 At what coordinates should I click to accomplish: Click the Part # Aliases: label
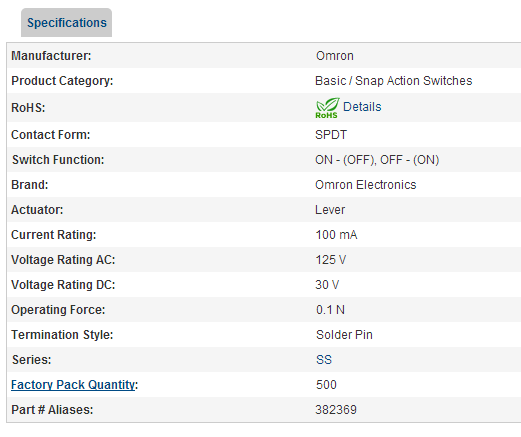(52, 410)
